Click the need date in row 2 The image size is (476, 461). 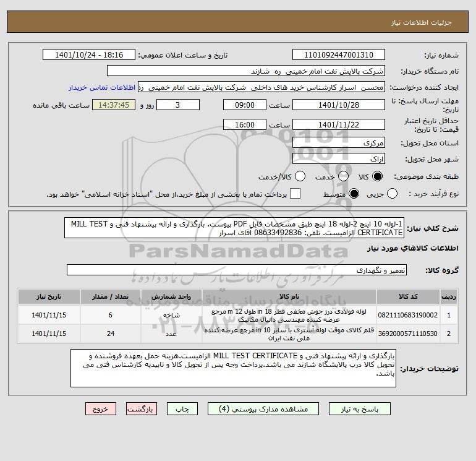pos(49,334)
